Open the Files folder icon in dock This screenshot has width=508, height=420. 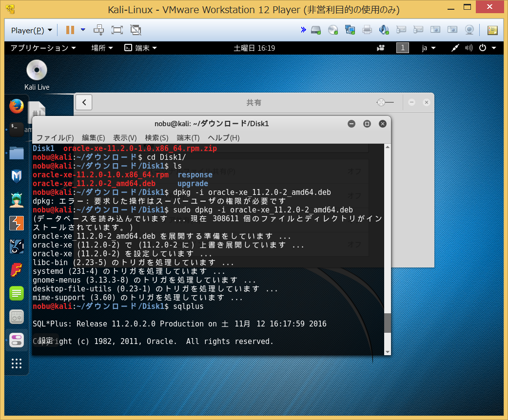[x=16, y=153]
